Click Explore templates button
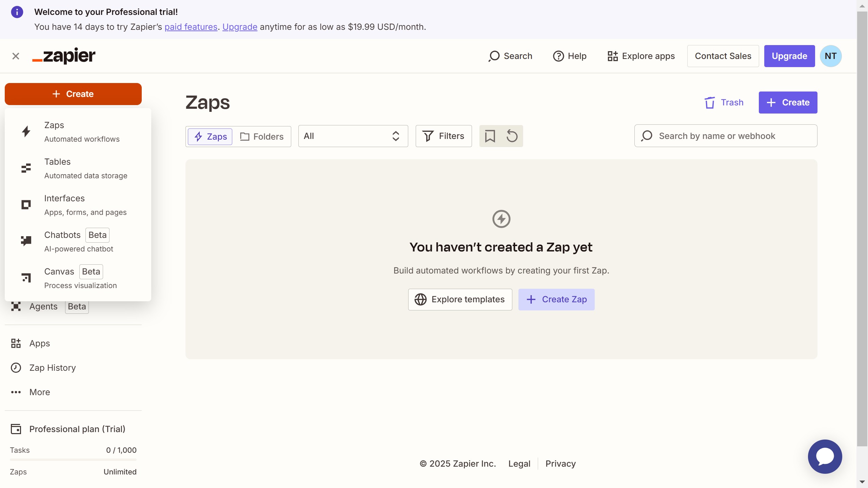The height and width of the screenshot is (488, 868). [x=460, y=300]
